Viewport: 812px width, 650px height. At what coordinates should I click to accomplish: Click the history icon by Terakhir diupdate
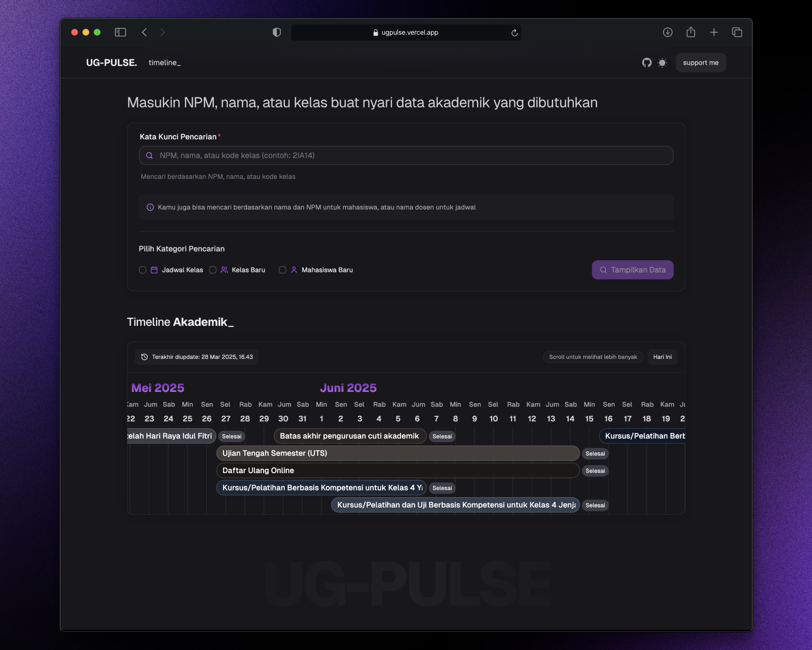coord(144,357)
